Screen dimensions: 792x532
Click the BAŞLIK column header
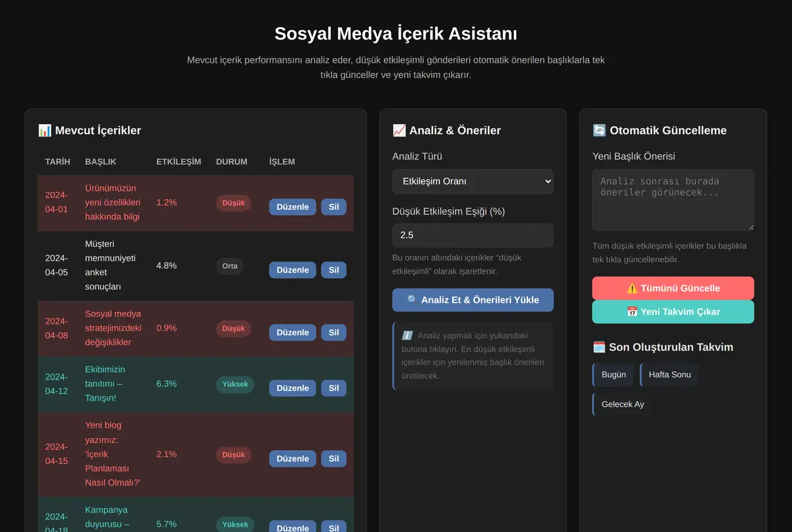(101, 162)
